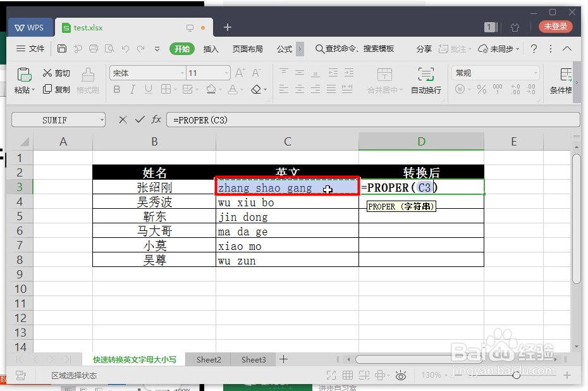
Task: Click the Save icon in quick toolbar
Action: [x=62, y=49]
